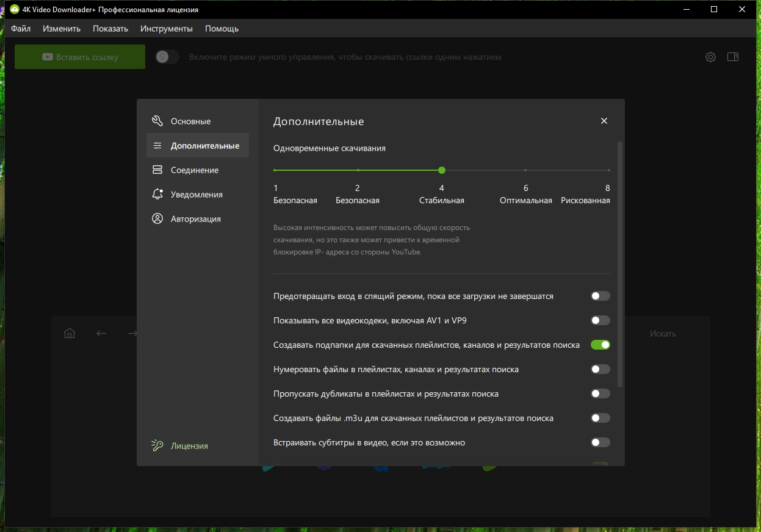Click the settings dialog vertical scrollbar
761x532 pixels.
(x=620, y=264)
